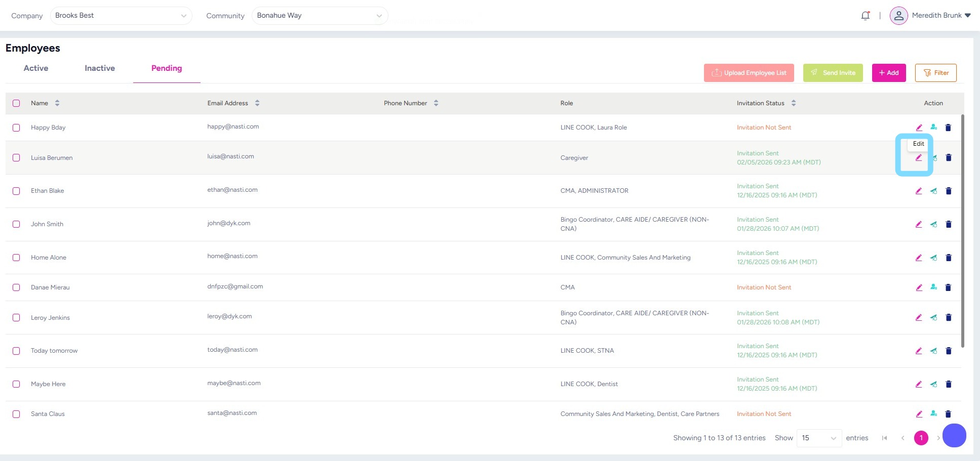Edit Luisa Berumen's employee record
Viewport: 980px width, 461px height.
point(918,158)
